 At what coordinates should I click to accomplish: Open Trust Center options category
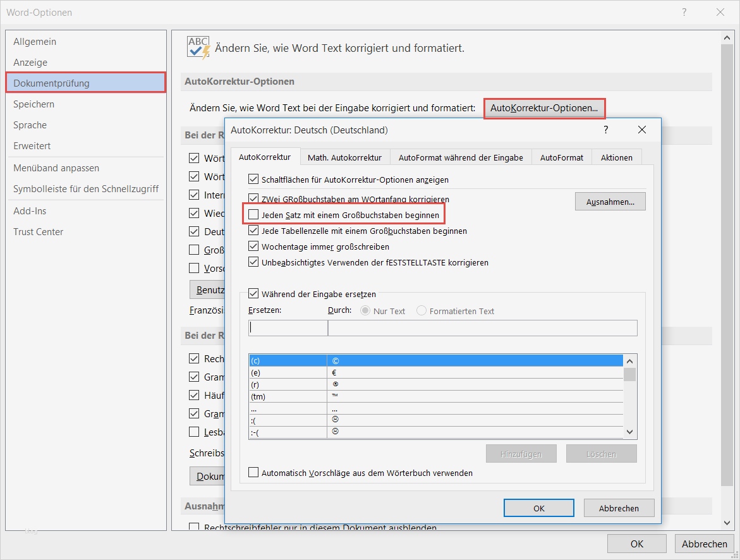[86, 232]
